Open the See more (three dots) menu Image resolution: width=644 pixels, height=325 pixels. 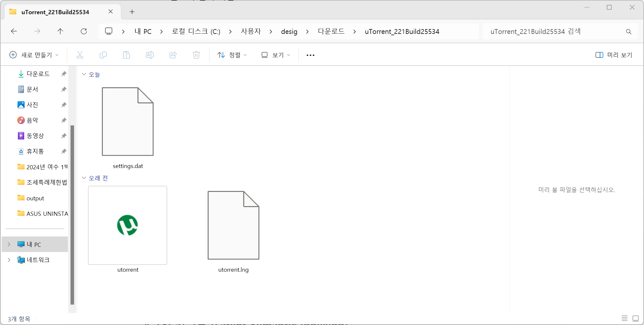311,55
